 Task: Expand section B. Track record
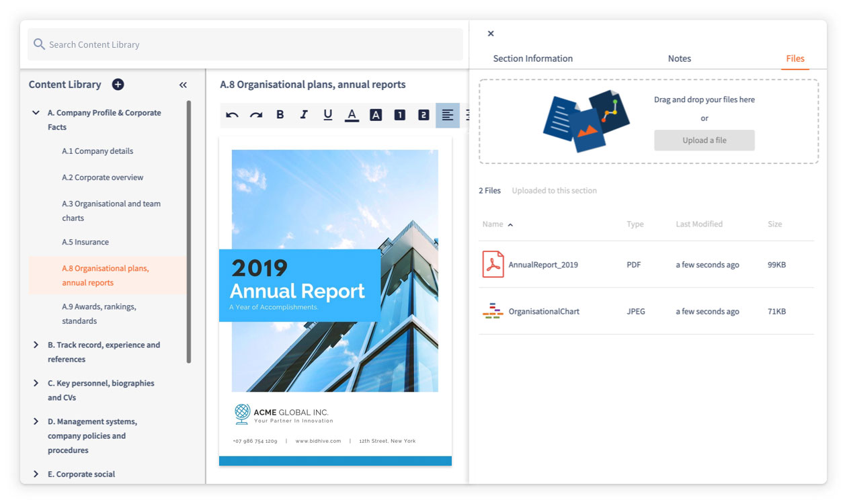[x=36, y=345]
